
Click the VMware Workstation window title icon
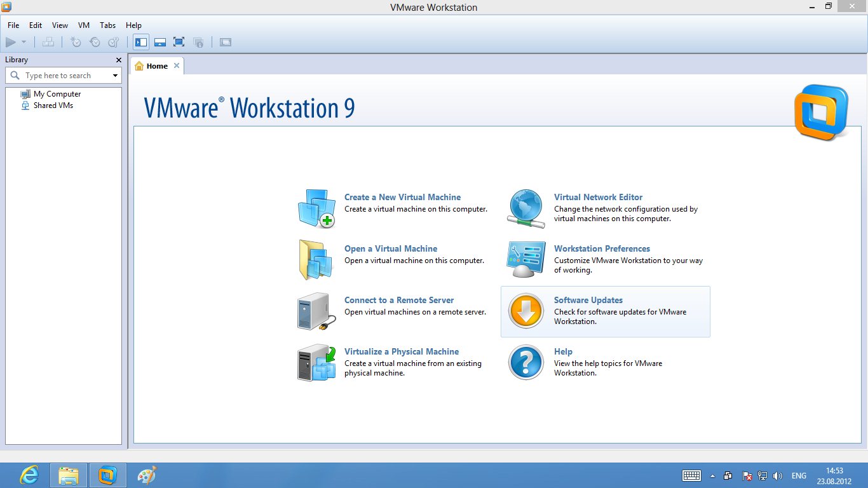7,7
